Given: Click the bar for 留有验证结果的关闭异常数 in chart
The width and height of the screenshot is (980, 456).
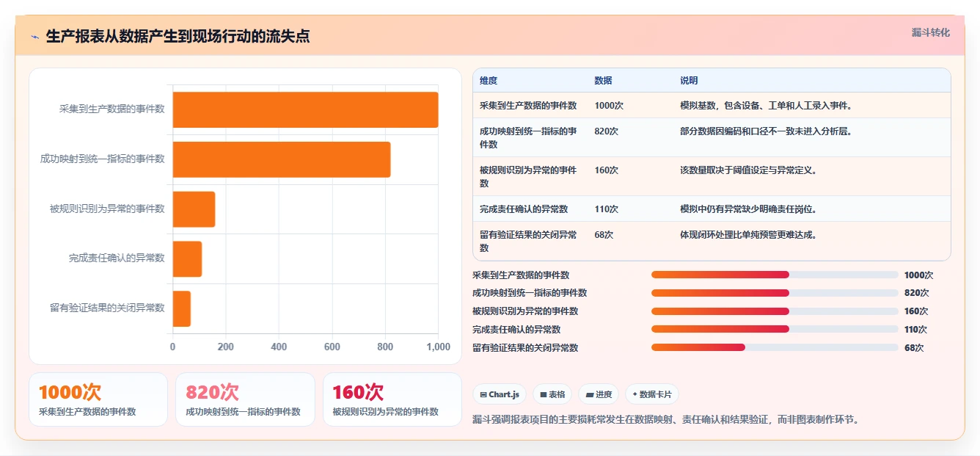Looking at the screenshot, I should (x=182, y=308).
